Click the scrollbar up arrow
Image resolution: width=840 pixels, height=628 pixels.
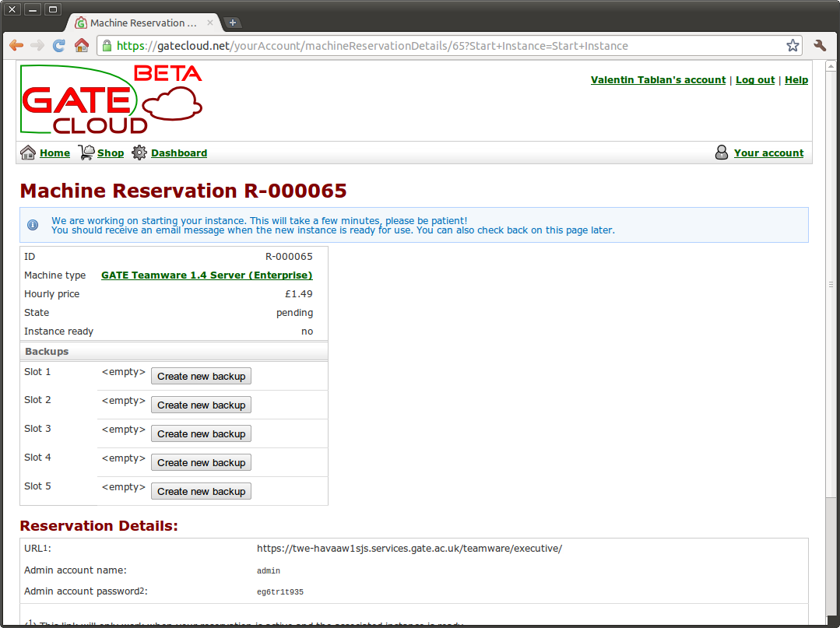point(831,66)
